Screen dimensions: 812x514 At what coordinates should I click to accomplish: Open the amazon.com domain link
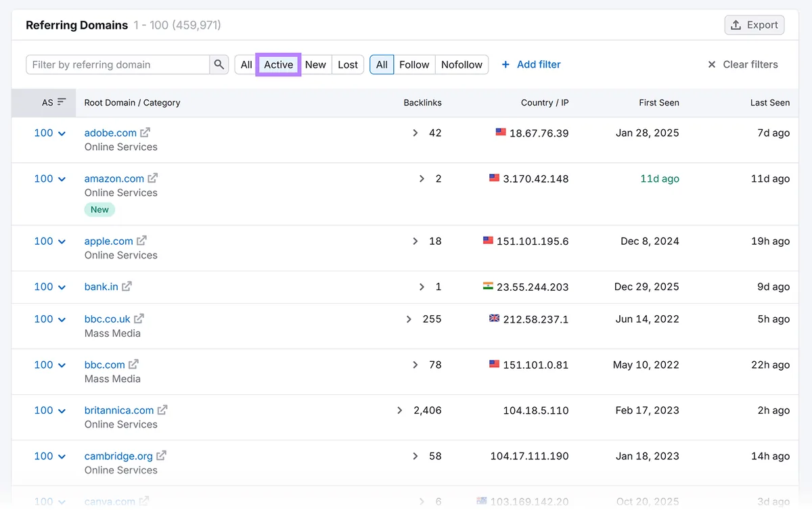pos(114,179)
